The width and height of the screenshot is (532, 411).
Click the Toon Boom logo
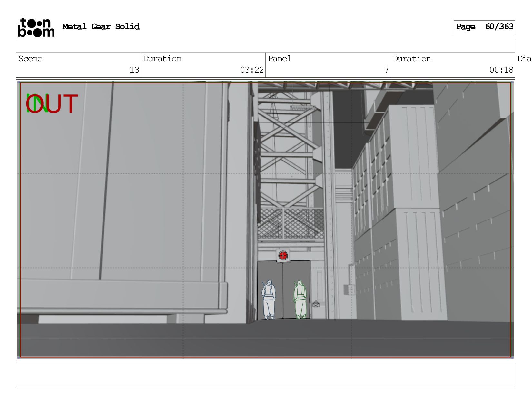pyautogui.click(x=36, y=27)
